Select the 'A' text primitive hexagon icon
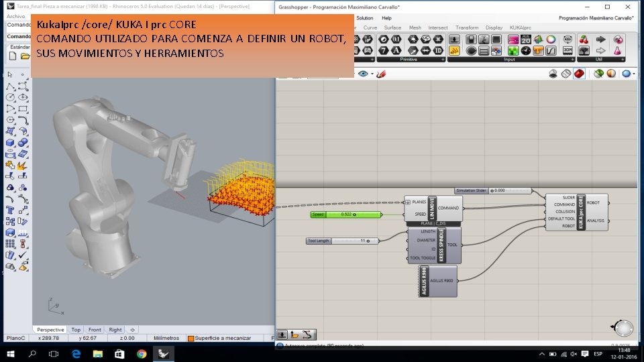644x362 pixels. point(396,51)
